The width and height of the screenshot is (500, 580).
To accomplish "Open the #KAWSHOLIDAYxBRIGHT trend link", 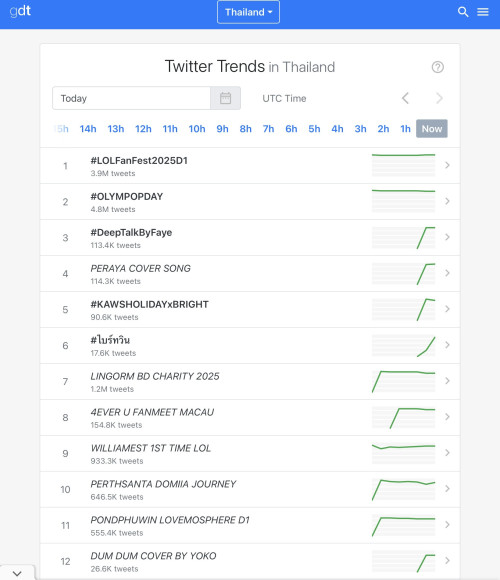I will tap(149, 304).
